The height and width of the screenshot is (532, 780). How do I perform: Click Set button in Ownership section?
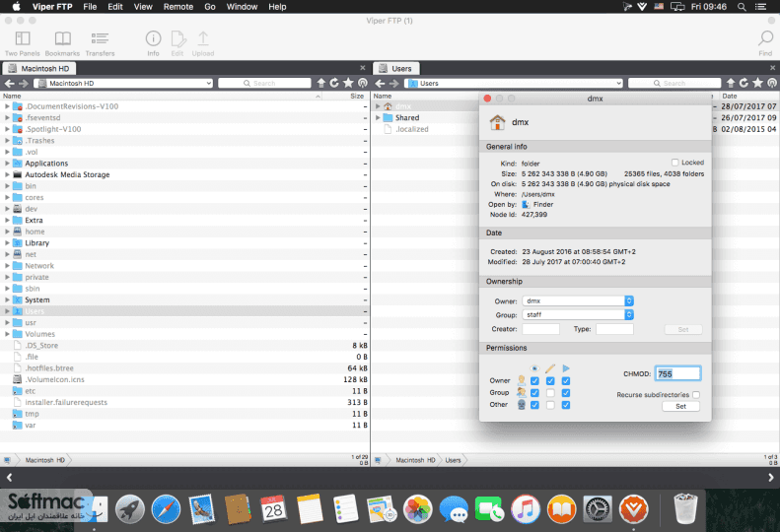point(683,329)
